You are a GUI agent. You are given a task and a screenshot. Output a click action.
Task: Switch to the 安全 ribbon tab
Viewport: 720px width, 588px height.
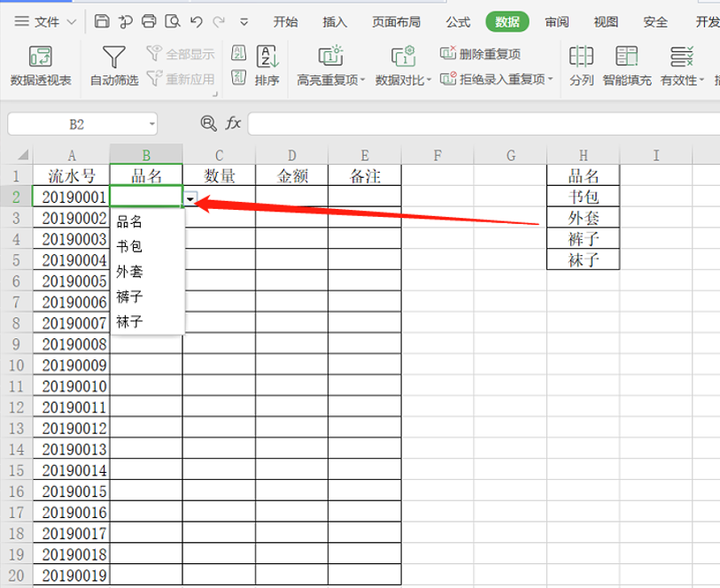(x=655, y=21)
